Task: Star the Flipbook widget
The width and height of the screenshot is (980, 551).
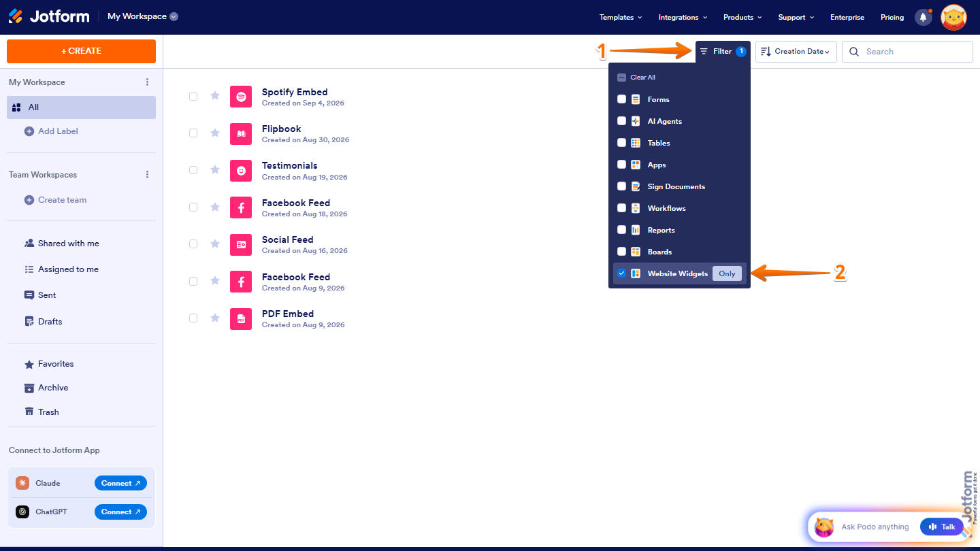Action: pyautogui.click(x=215, y=133)
